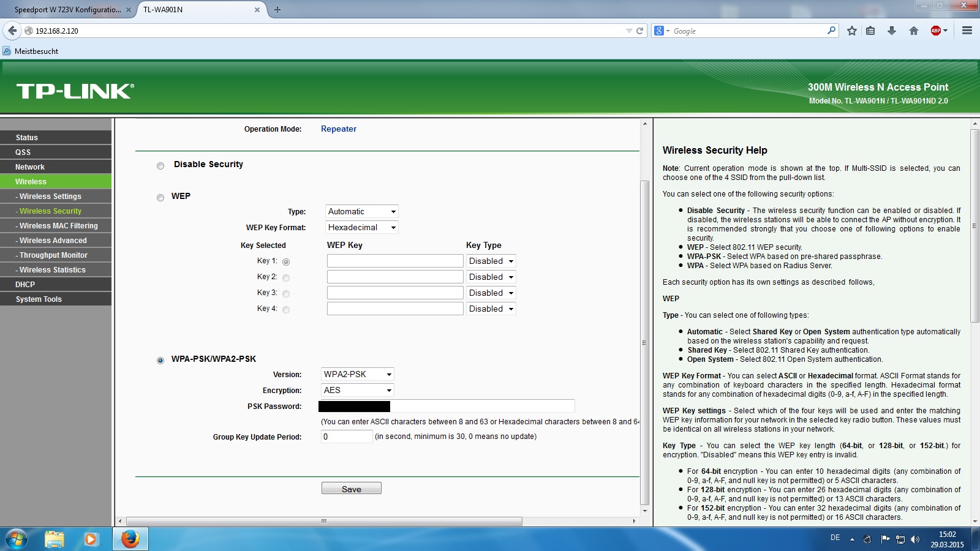Go to Wireless Settings submenu

click(x=56, y=197)
